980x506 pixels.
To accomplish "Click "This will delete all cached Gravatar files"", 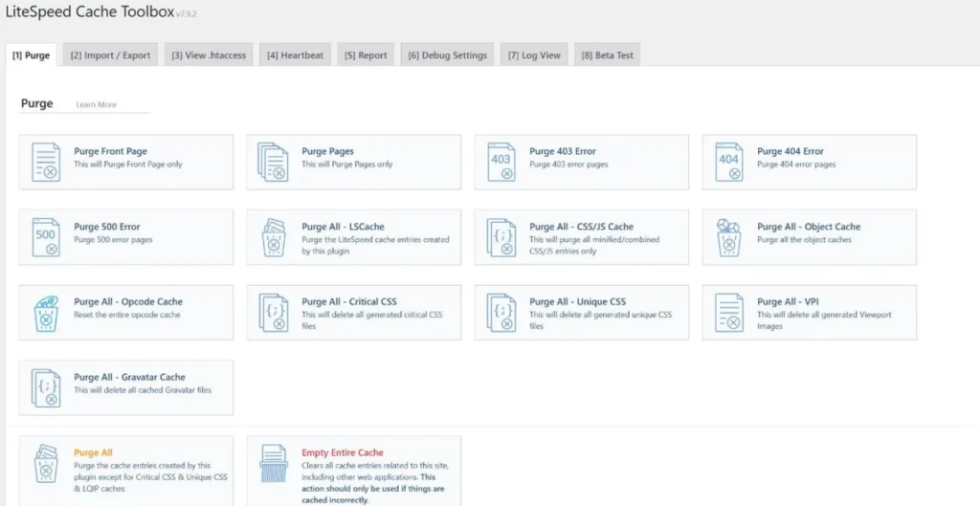I will coord(143,390).
